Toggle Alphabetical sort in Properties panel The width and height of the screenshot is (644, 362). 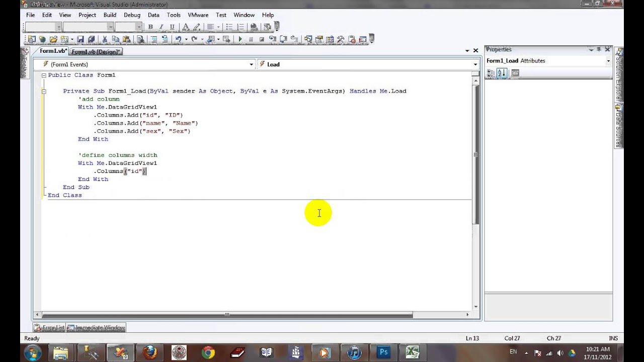(x=502, y=73)
